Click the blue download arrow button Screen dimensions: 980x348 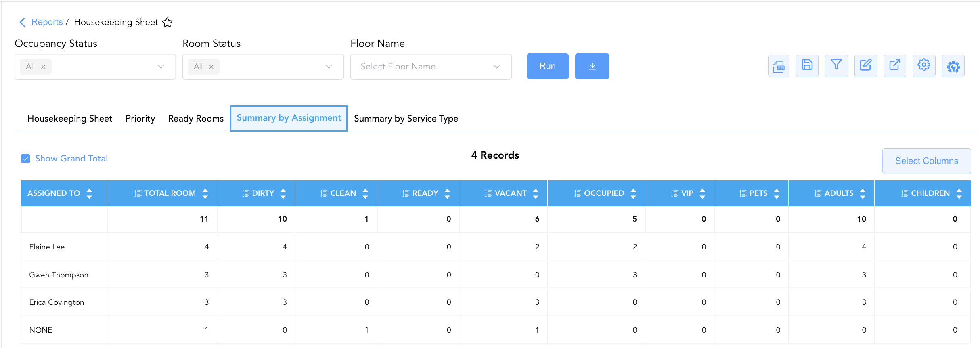[592, 66]
